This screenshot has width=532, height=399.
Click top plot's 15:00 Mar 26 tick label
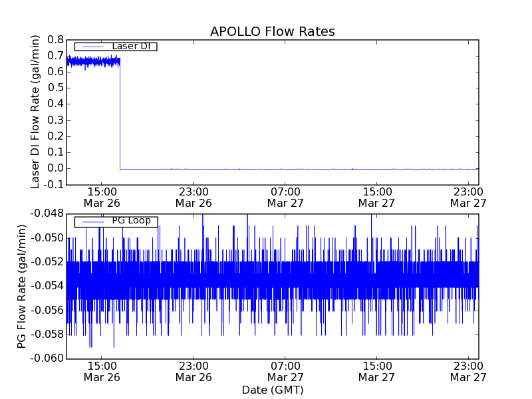[x=102, y=197]
